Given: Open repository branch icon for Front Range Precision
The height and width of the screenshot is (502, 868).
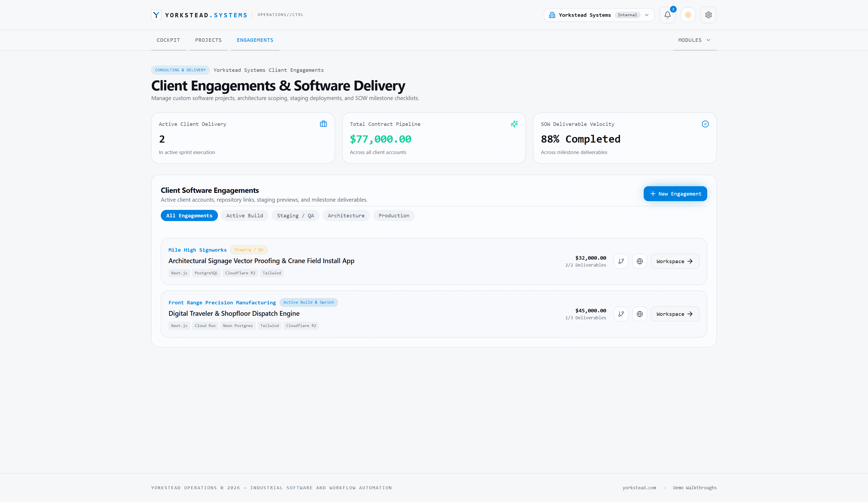Looking at the screenshot, I should pyautogui.click(x=621, y=314).
